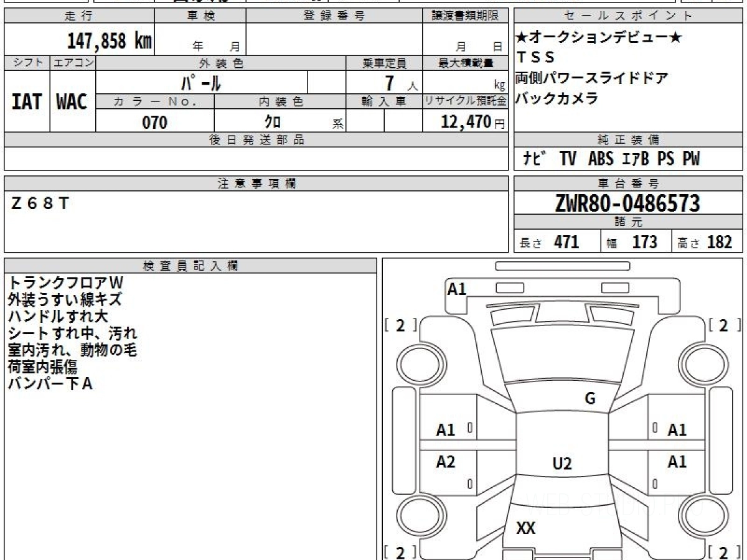Click the mileage value 147,858 km

coord(109,41)
